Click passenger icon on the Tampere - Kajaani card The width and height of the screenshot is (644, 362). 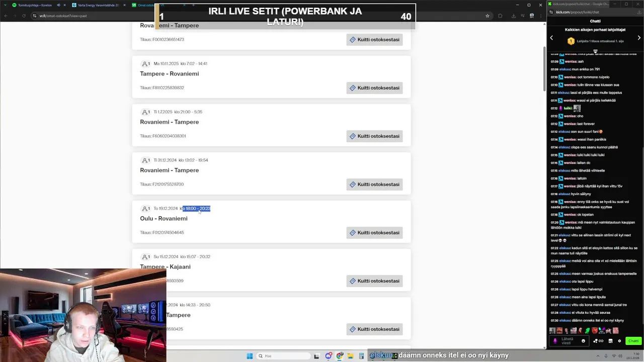click(145, 256)
